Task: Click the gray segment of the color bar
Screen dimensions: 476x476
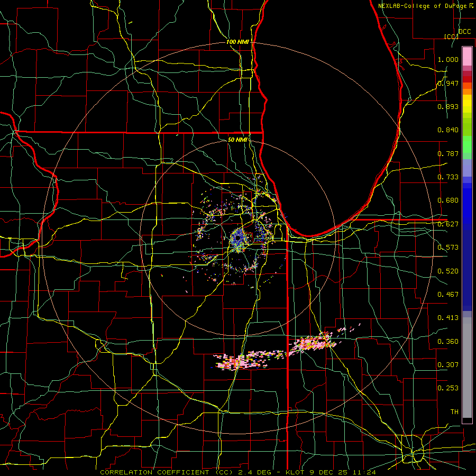Action: pos(467,368)
